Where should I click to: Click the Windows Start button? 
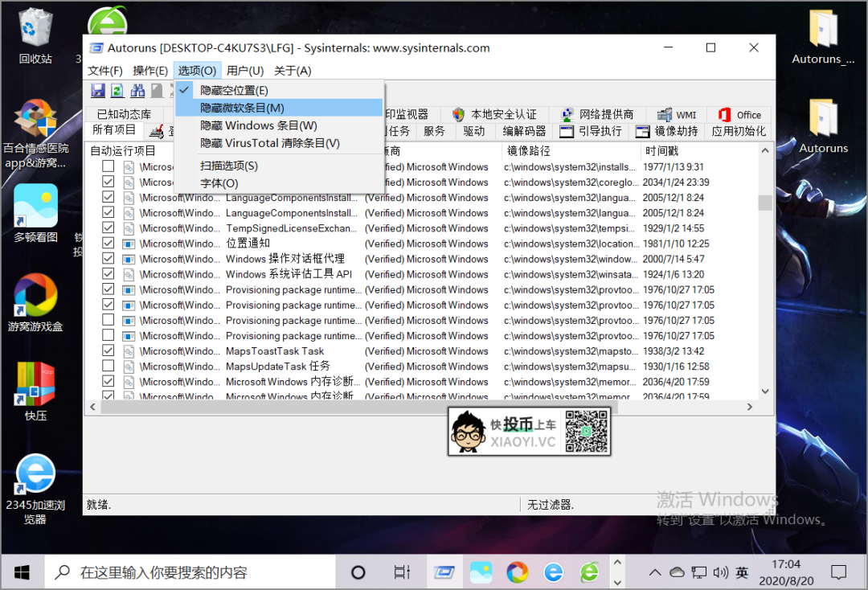tap(21, 572)
